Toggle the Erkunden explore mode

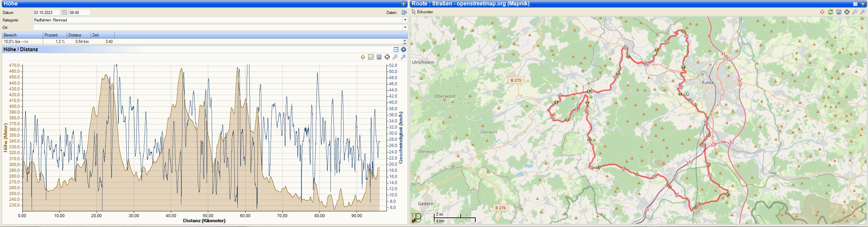(x=423, y=12)
